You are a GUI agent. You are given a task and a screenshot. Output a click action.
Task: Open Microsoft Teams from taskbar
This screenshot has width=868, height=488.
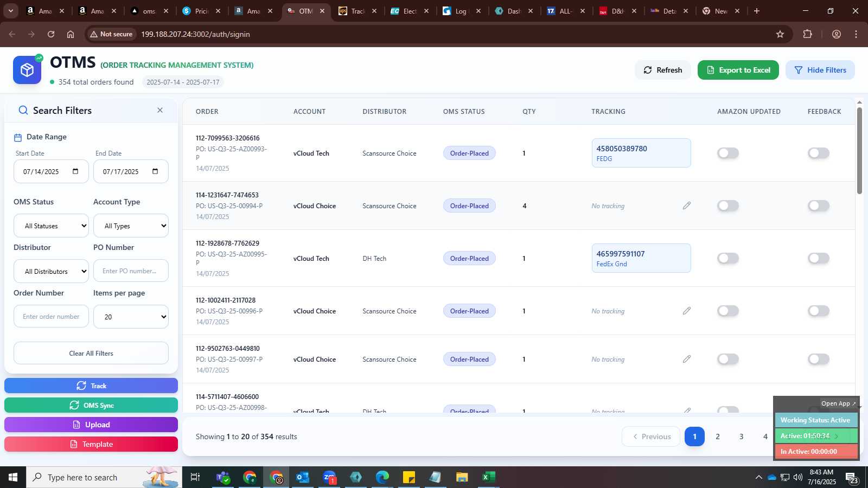(223, 477)
